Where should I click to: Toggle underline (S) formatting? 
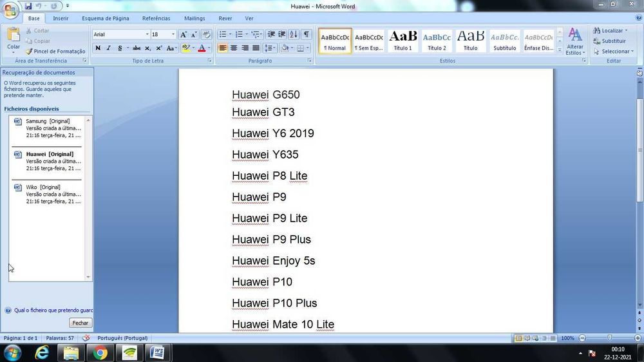point(120,48)
